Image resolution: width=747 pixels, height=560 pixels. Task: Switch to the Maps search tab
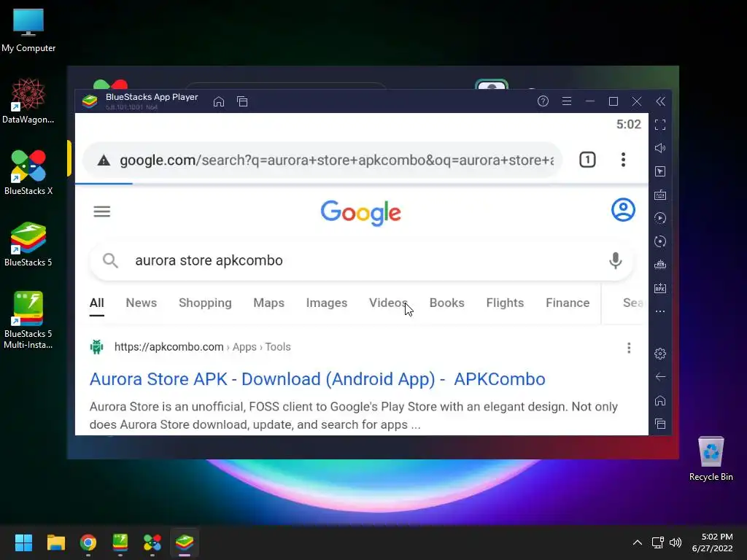(268, 303)
